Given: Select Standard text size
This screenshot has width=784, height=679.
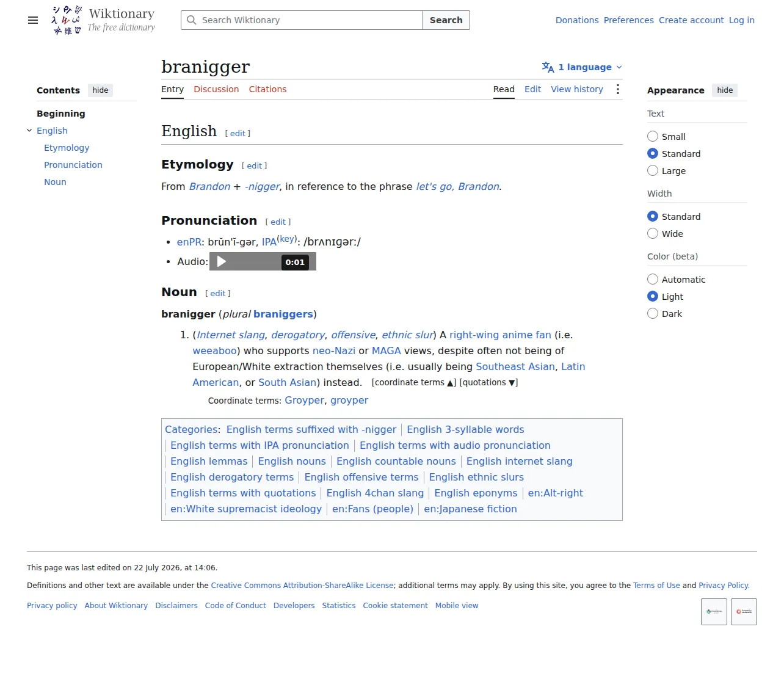Looking at the screenshot, I should [653, 153].
